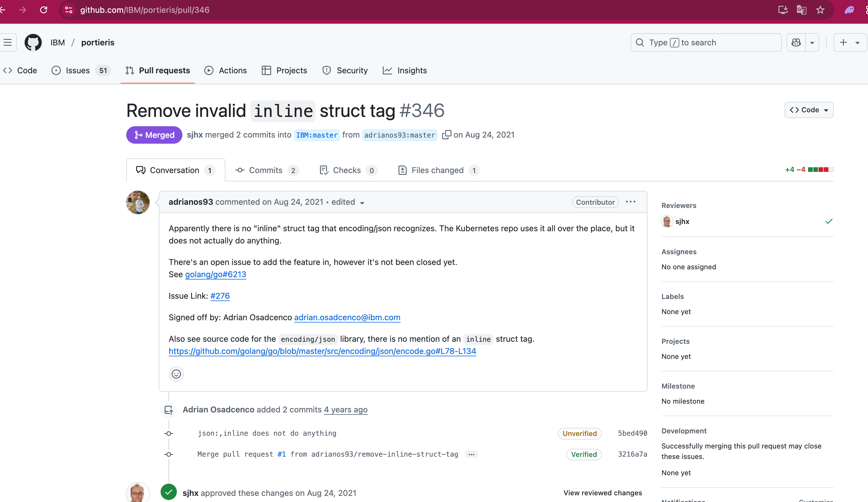This screenshot has height=502, width=868.
Task: Expand commit message ellipsis on merge commit
Action: tap(471, 455)
